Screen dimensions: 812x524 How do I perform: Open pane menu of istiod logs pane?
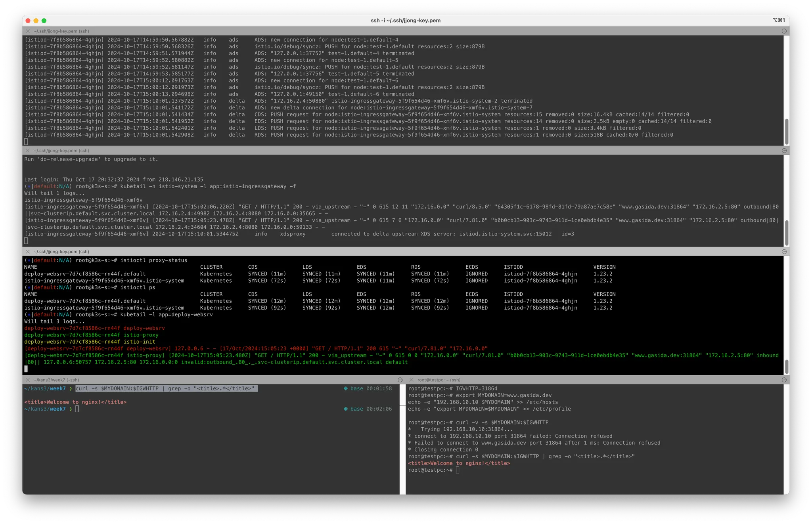pyautogui.click(x=784, y=31)
